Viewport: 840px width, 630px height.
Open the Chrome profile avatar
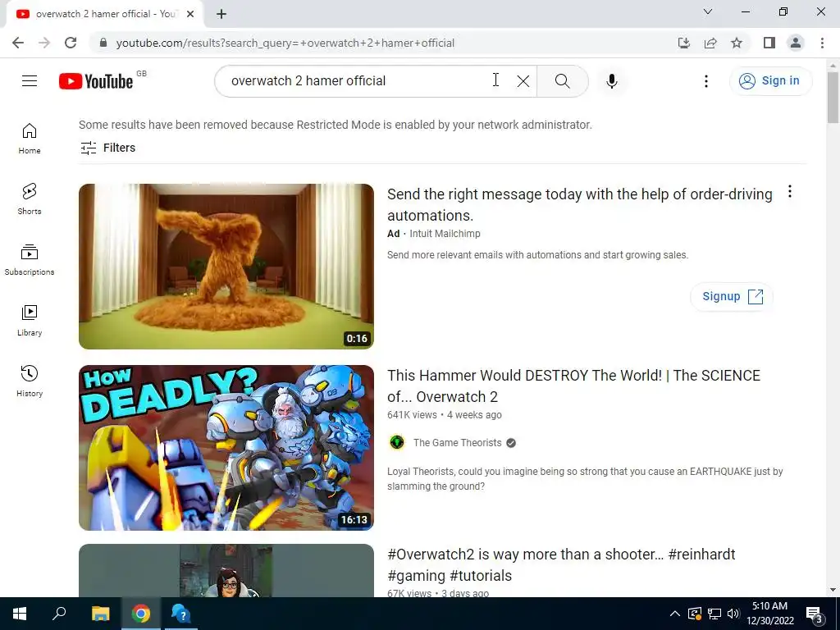pos(796,43)
